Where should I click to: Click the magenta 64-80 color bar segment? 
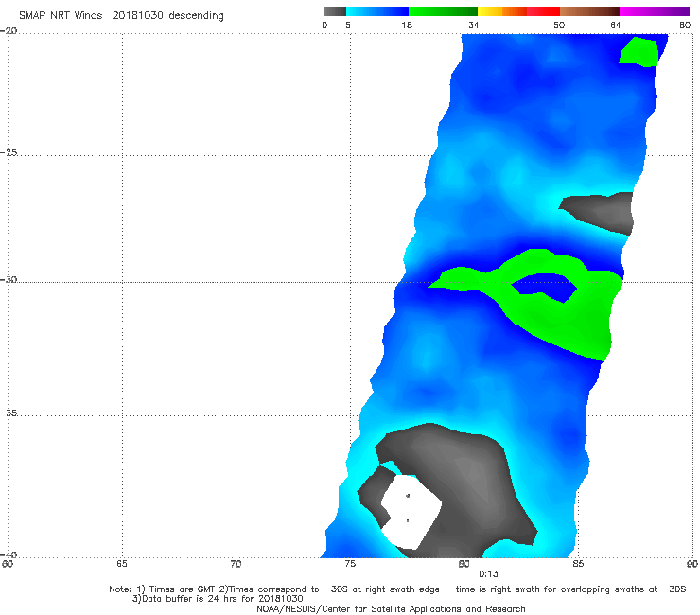coord(655,11)
